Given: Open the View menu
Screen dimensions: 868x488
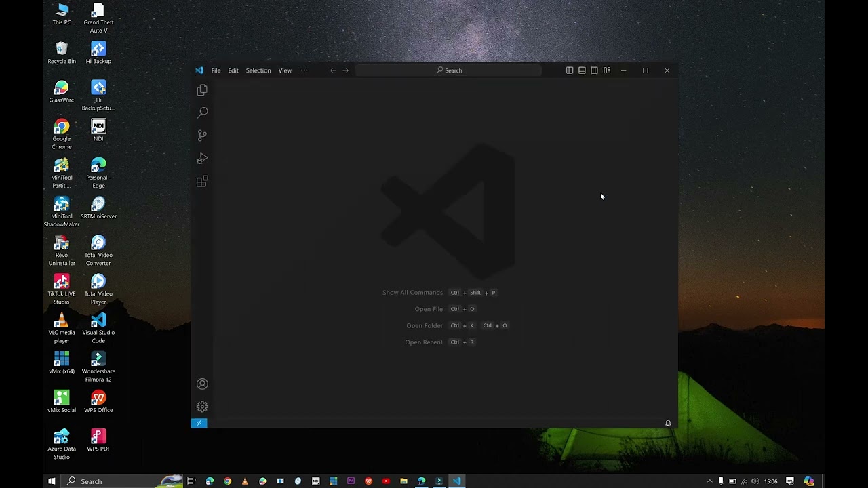Looking at the screenshot, I should click(x=285, y=70).
